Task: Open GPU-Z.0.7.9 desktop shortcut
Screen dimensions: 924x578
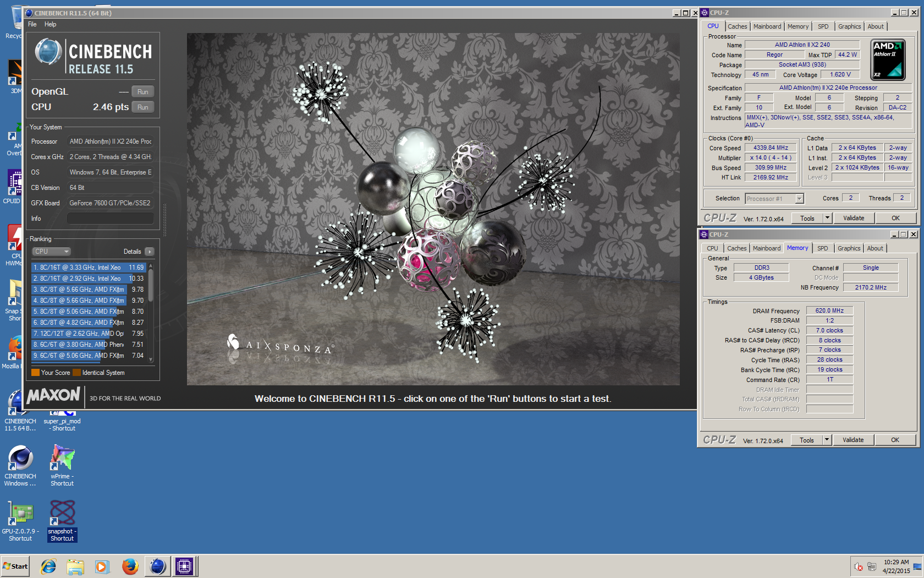Action: 20,521
